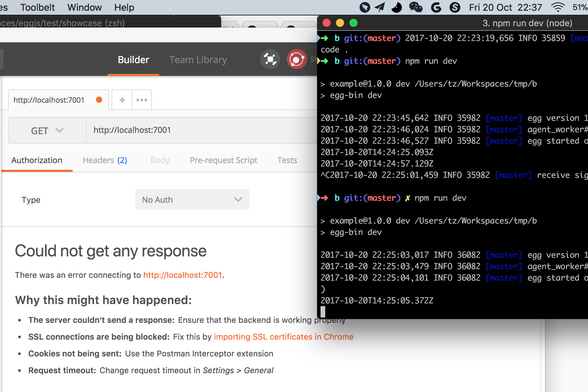The width and height of the screenshot is (588, 392).
Task: Click the http://localhost:7001 error link
Action: pos(182,275)
